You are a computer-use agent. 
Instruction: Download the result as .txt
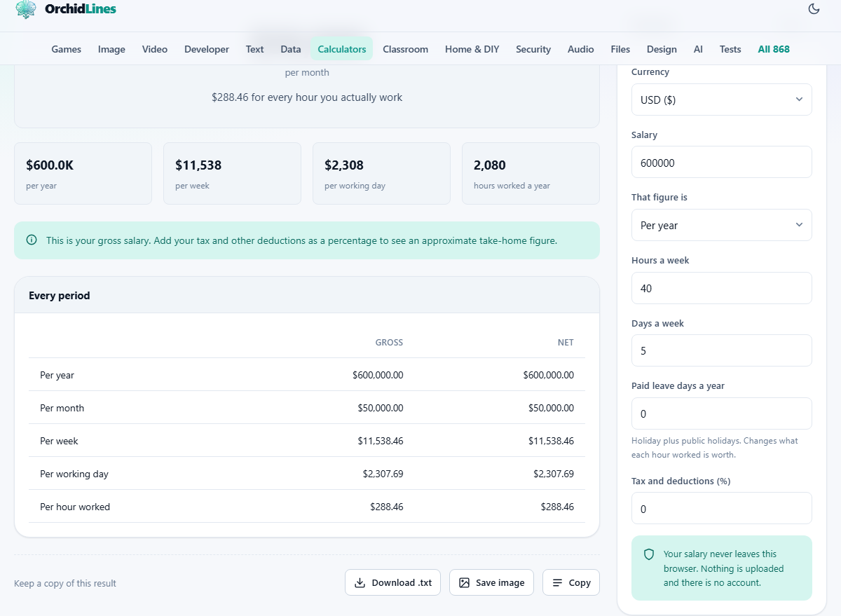(x=392, y=582)
